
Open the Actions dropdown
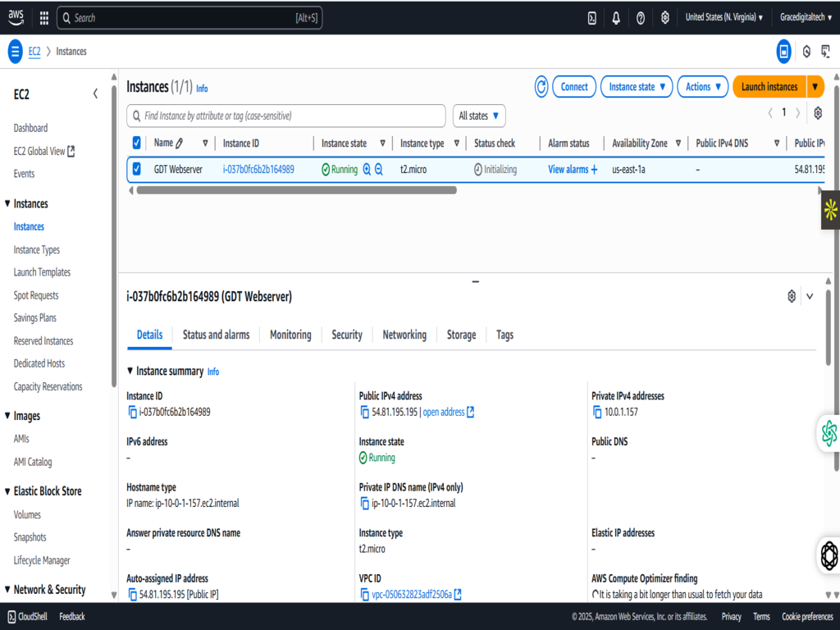[702, 87]
